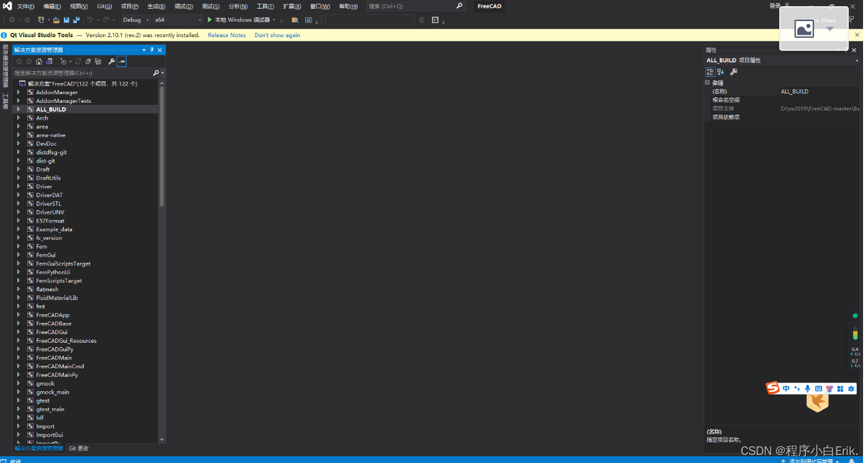Screen dimensions: 868x463
Task: Select the FreeCADMain project in the tree
Action: pos(54,358)
